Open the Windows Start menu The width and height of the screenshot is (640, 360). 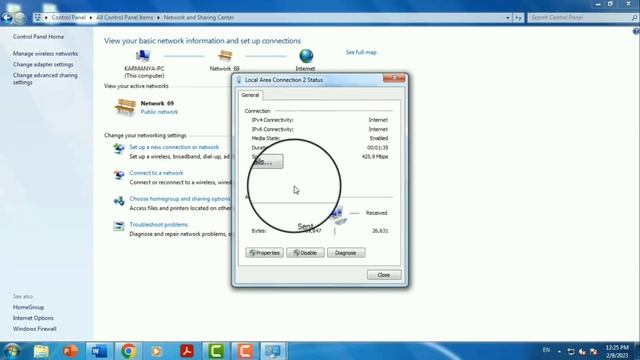12,351
